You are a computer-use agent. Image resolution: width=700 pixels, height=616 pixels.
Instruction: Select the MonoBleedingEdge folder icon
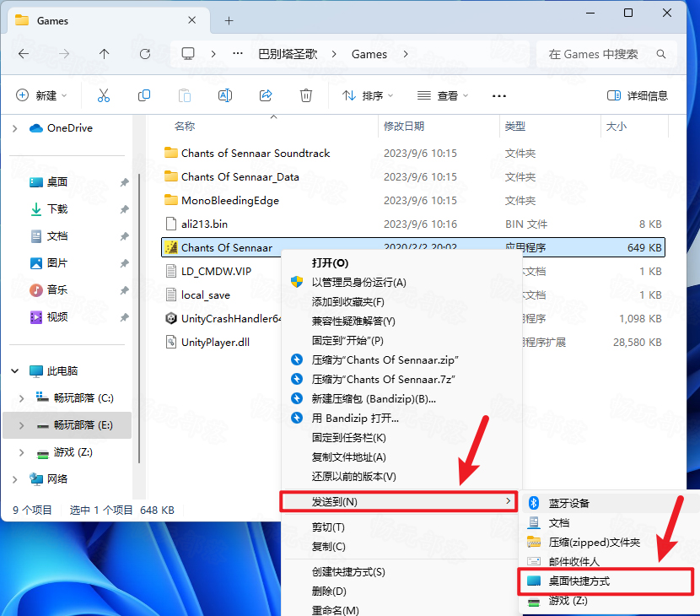[x=171, y=200]
